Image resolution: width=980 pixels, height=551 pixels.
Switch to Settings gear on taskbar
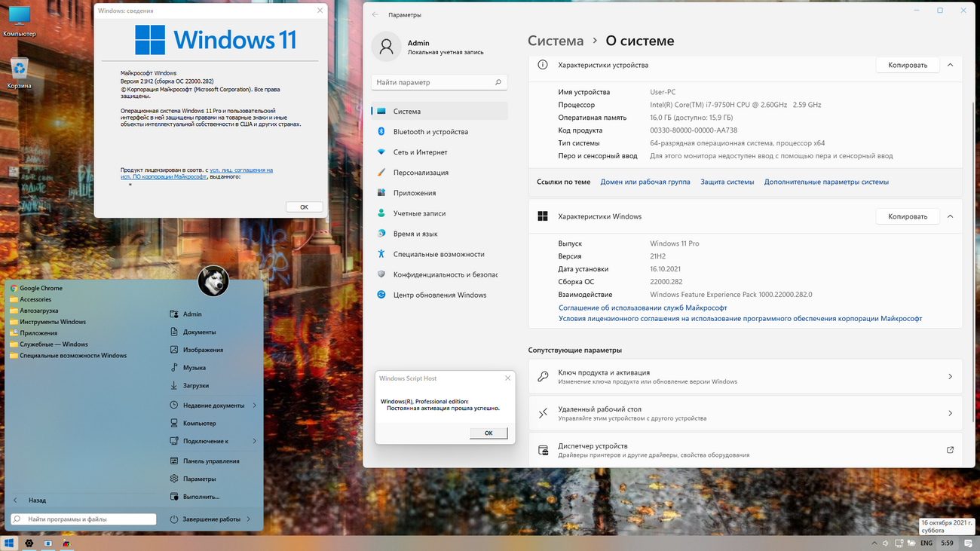pyautogui.click(x=29, y=543)
